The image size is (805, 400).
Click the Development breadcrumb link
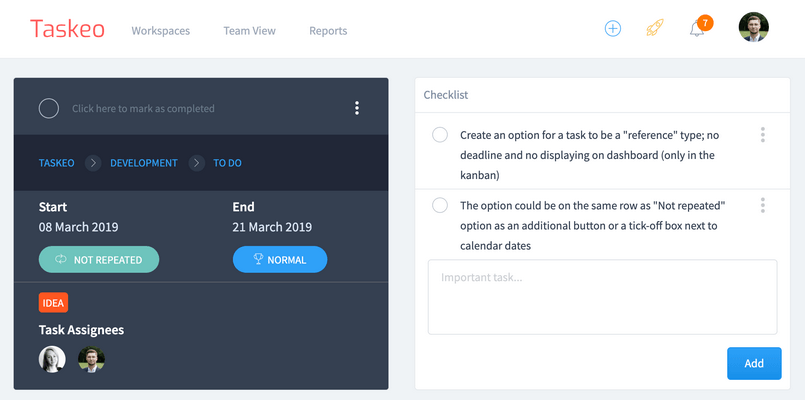pos(144,163)
